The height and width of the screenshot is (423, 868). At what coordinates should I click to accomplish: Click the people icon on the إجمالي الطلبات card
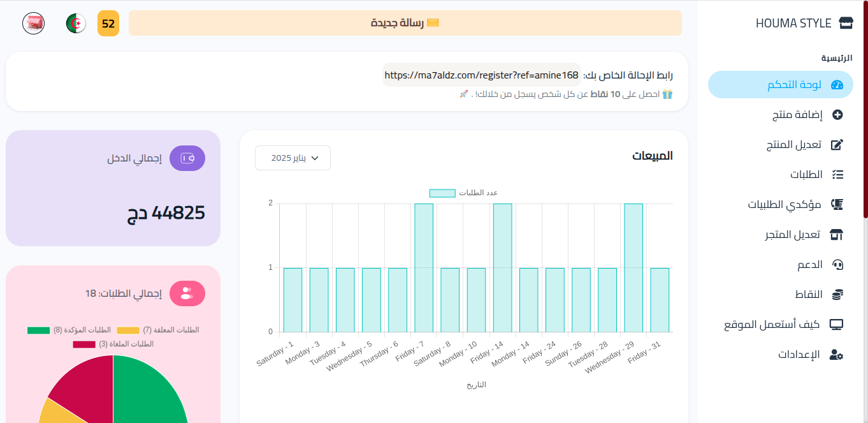click(x=187, y=293)
